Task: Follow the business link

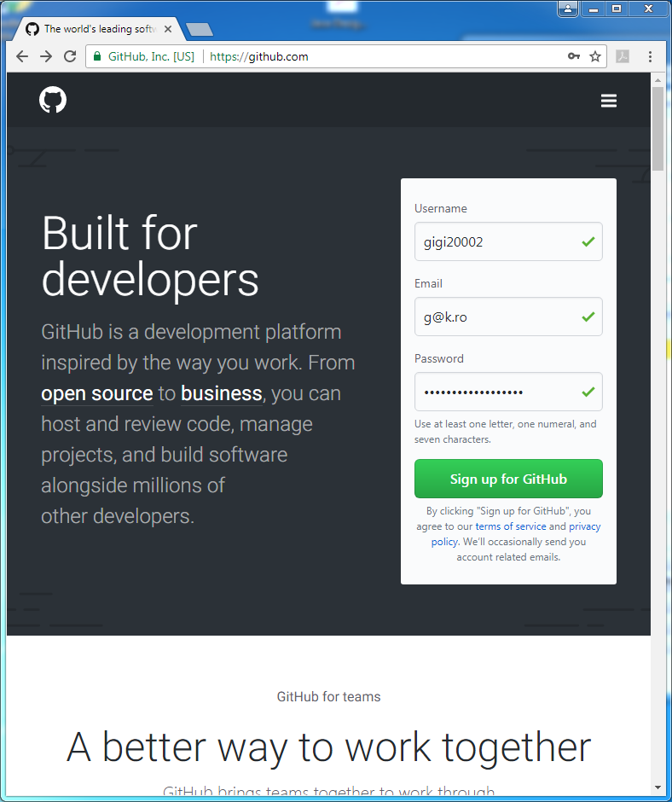Action: coord(222,393)
